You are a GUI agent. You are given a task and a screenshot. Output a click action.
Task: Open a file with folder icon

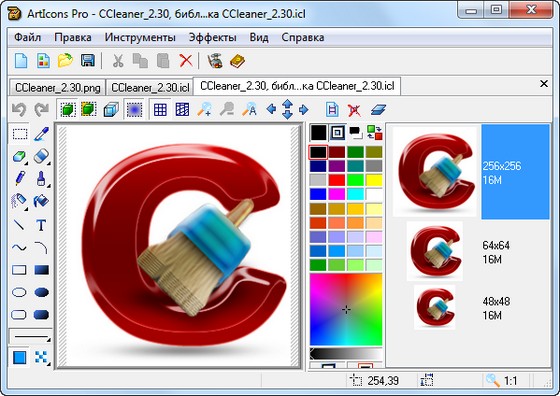point(65,61)
